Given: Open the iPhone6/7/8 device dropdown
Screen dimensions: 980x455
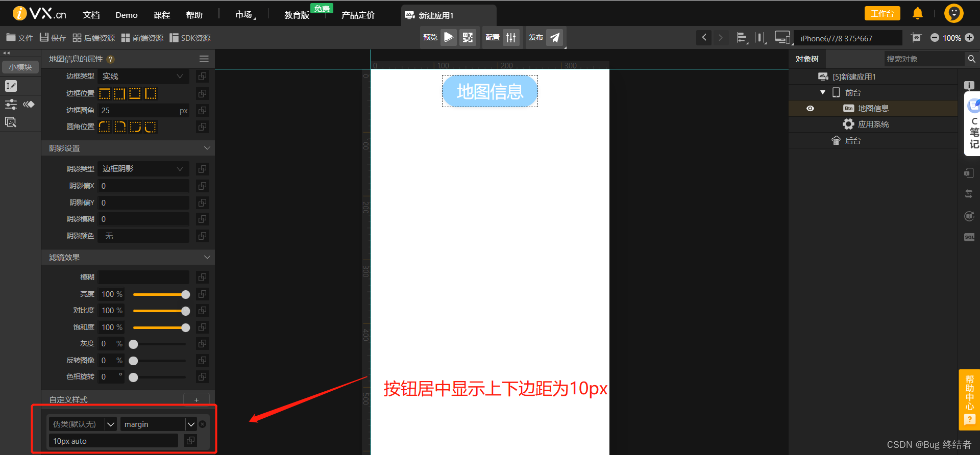Looking at the screenshot, I should click(847, 38).
